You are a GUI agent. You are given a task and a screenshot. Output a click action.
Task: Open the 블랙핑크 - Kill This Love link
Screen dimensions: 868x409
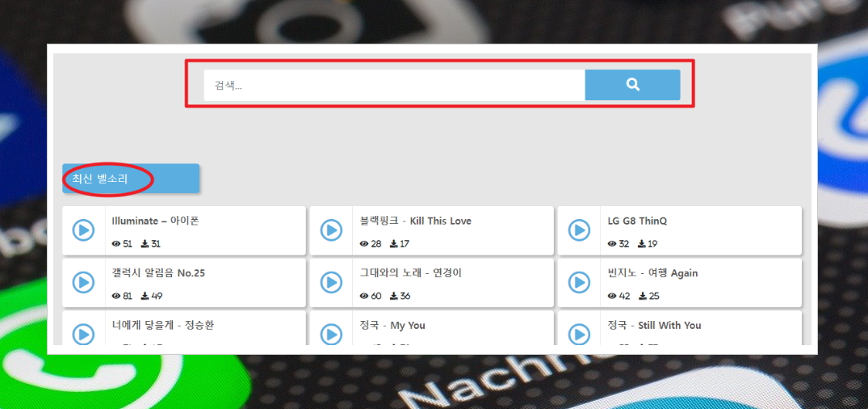(415, 221)
